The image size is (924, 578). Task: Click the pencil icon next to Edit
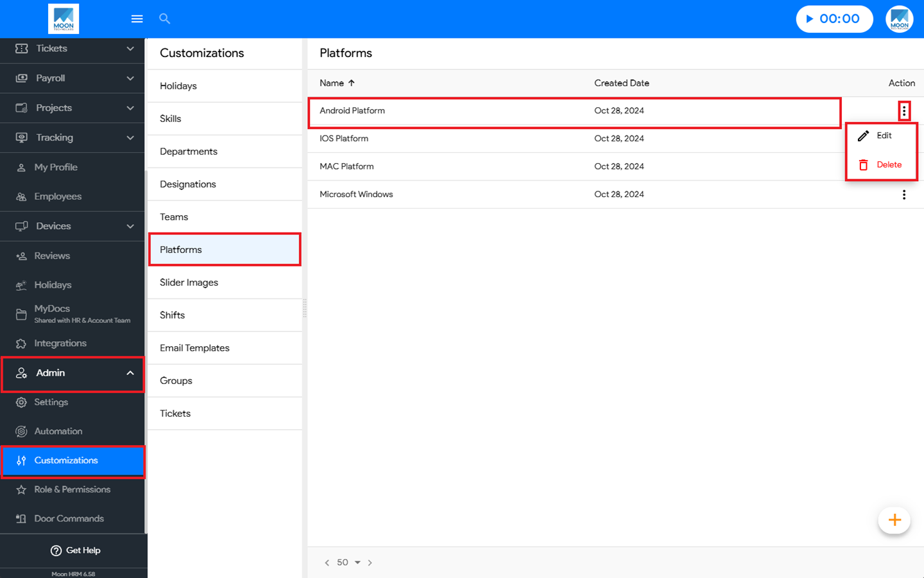click(x=864, y=136)
